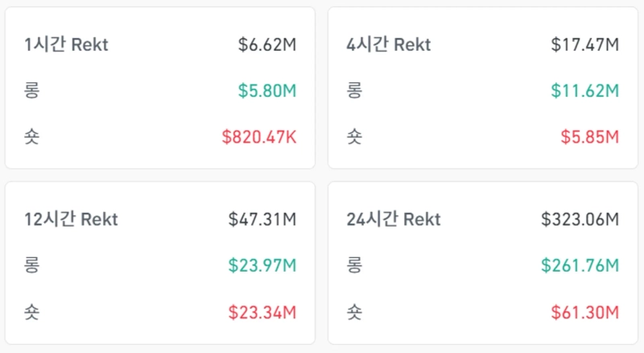Click the 12시간 Rekt card title
644x353 pixels.
71,219
